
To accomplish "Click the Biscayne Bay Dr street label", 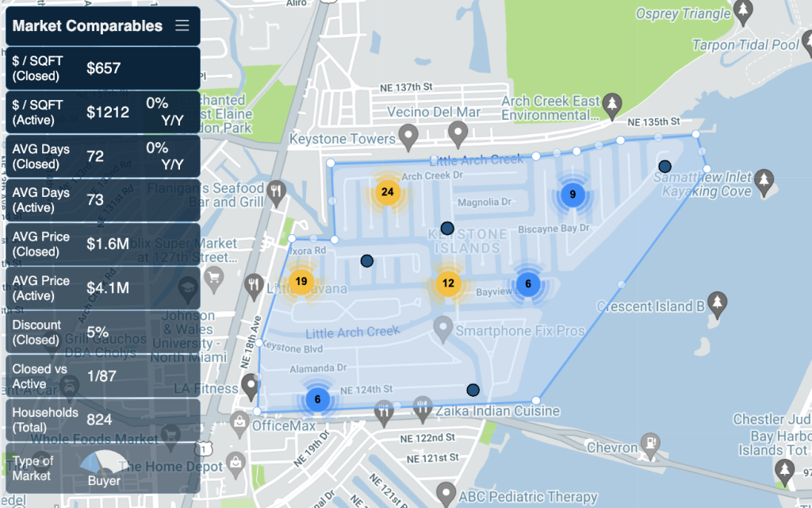I will [x=554, y=229].
